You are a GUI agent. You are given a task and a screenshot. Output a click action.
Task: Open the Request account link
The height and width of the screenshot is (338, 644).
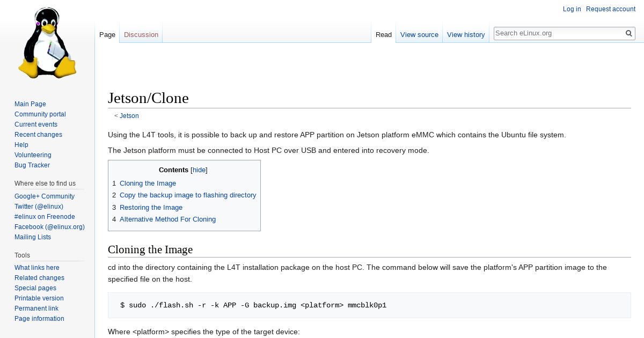point(611,9)
